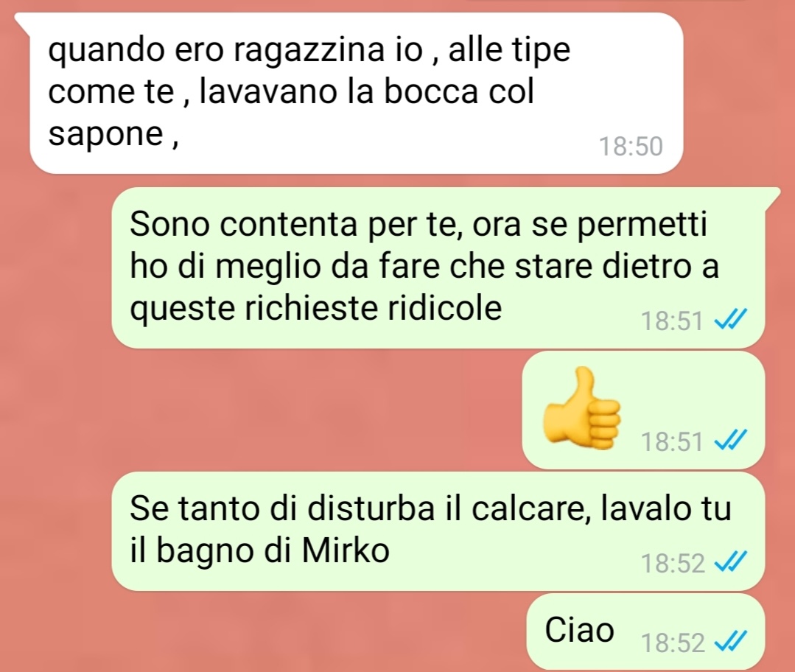Tap the thumbs up message bubble
795x672 pixels.
click(x=643, y=410)
